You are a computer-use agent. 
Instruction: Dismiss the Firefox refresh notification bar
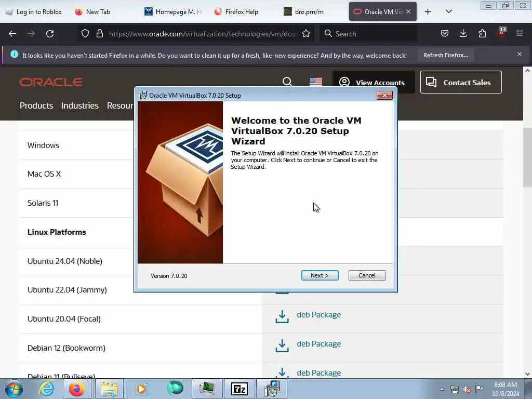click(520, 54)
